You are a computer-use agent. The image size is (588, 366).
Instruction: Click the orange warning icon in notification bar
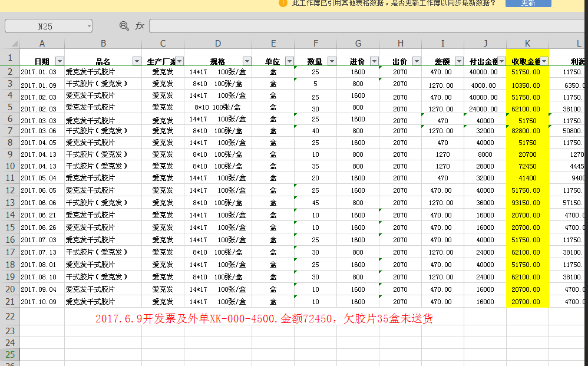[282, 3]
